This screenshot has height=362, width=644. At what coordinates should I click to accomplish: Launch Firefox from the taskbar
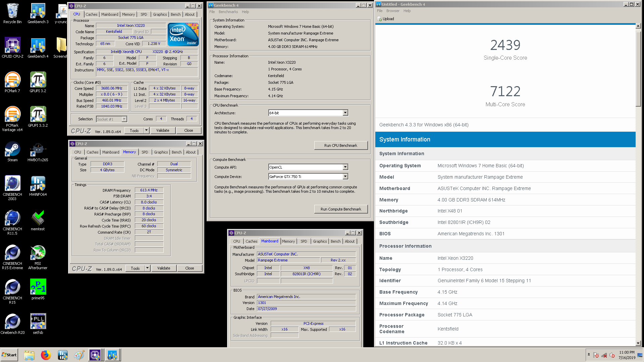46,355
